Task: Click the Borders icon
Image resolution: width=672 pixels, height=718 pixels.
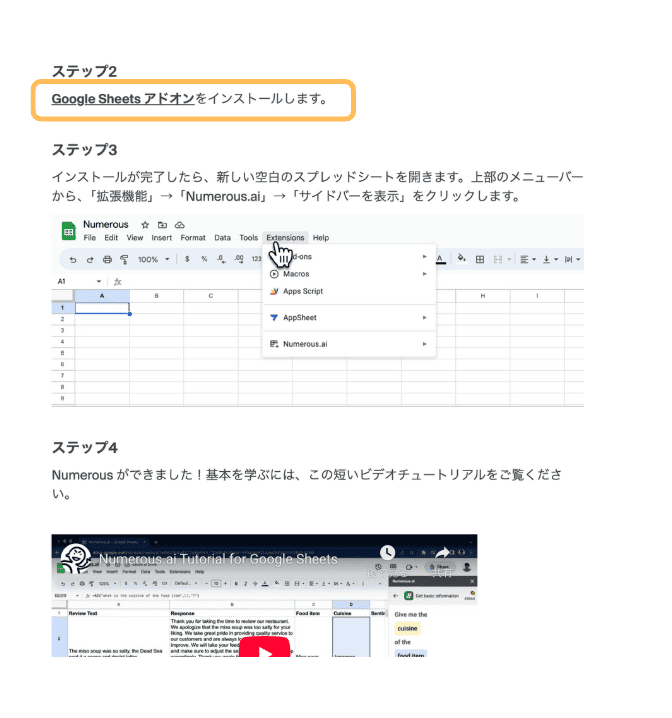Action: tap(480, 260)
